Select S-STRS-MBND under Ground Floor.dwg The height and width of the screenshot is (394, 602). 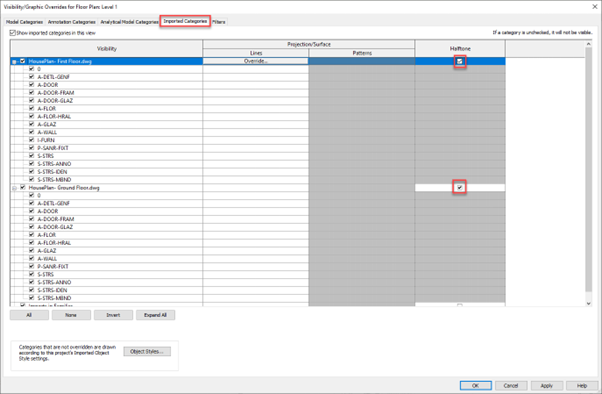point(54,298)
